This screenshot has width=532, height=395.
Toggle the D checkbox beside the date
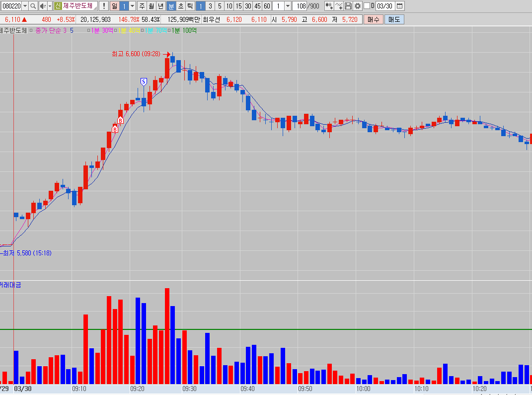(367, 6)
